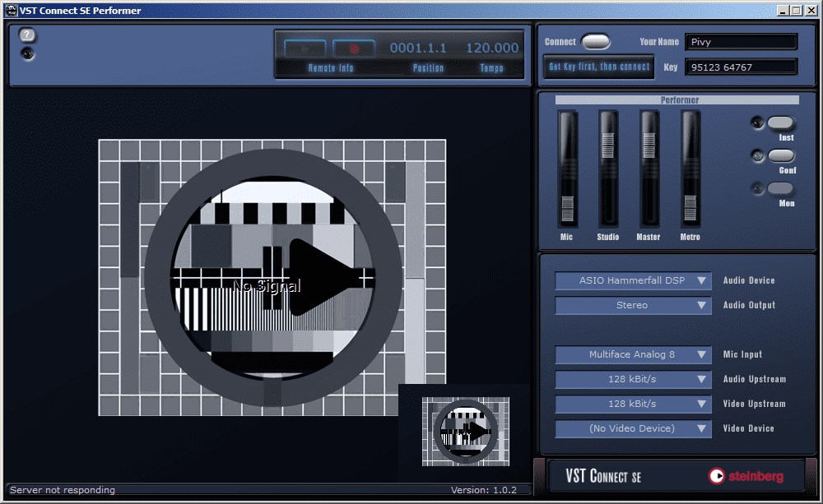Click the Video Device label
The width and height of the screenshot is (823, 504).
click(748, 428)
